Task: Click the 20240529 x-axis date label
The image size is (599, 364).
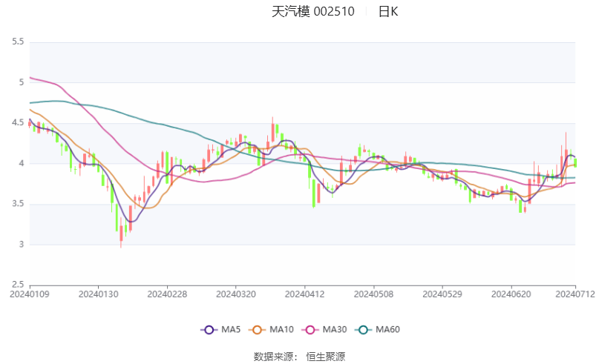Action: pyautogui.click(x=442, y=294)
